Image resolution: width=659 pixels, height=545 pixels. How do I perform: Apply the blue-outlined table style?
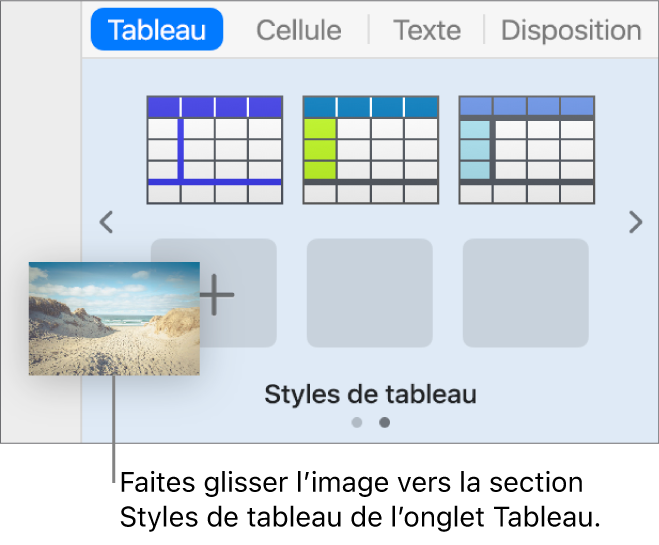pyautogui.click(x=215, y=150)
